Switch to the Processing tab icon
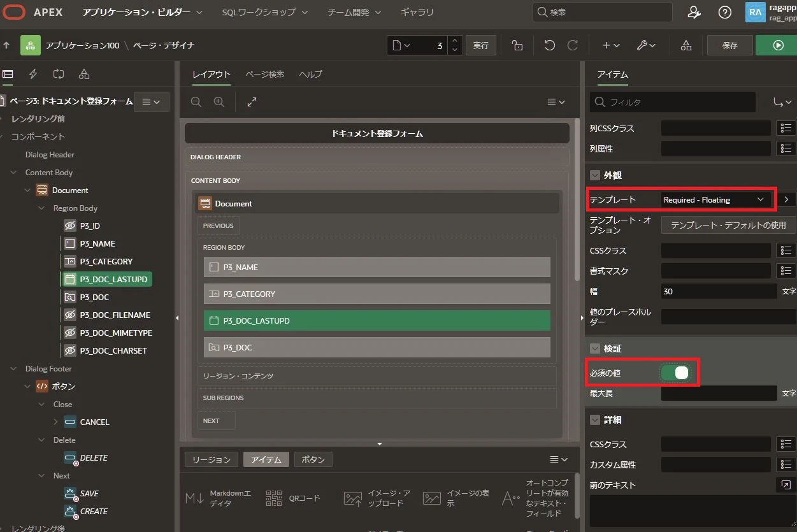 (x=59, y=74)
